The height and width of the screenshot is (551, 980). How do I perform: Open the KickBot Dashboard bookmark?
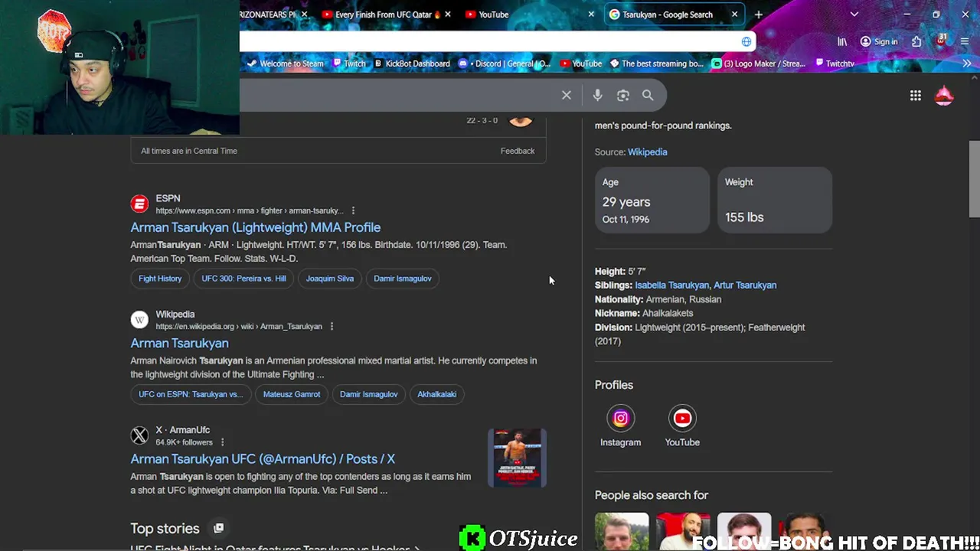412,64
